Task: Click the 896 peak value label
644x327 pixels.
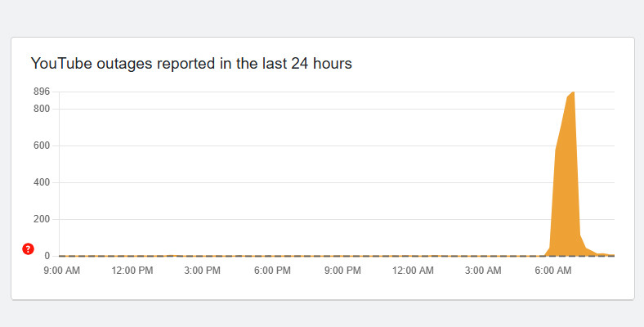Action: pos(42,92)
